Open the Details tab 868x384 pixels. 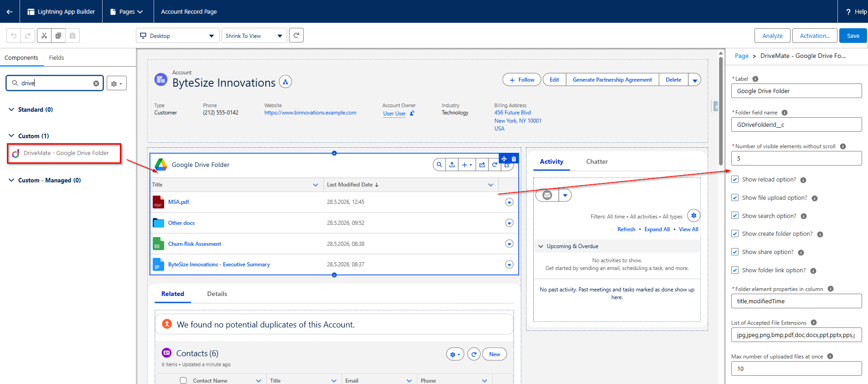217,294
